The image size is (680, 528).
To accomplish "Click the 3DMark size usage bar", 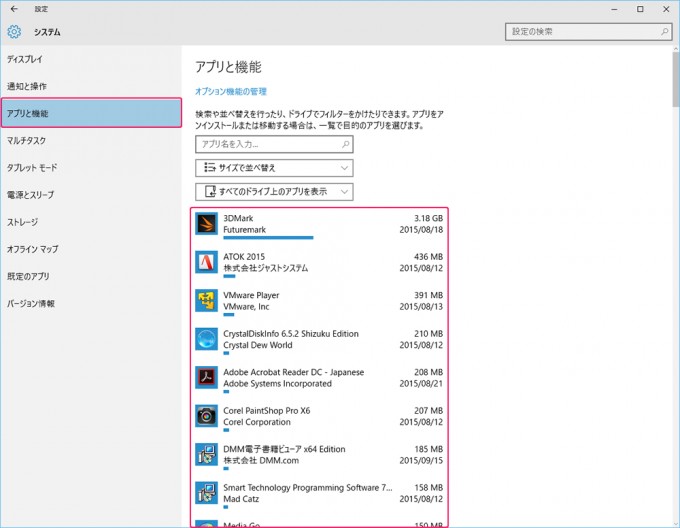I will [268, 238].
